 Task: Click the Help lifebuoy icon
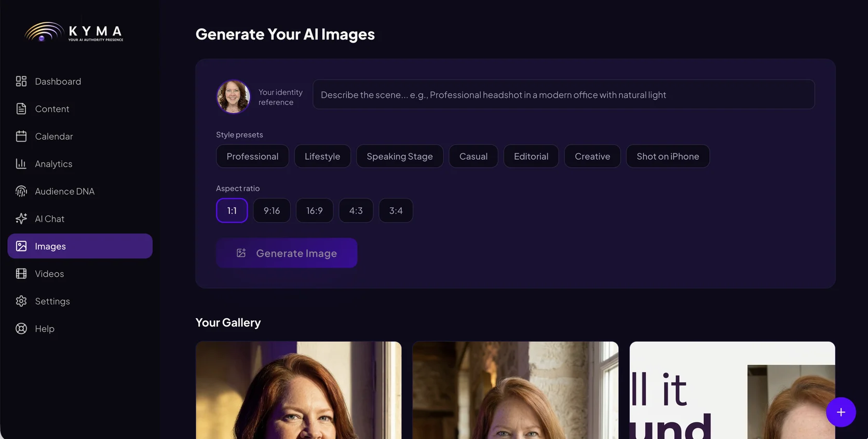(21, 328)
